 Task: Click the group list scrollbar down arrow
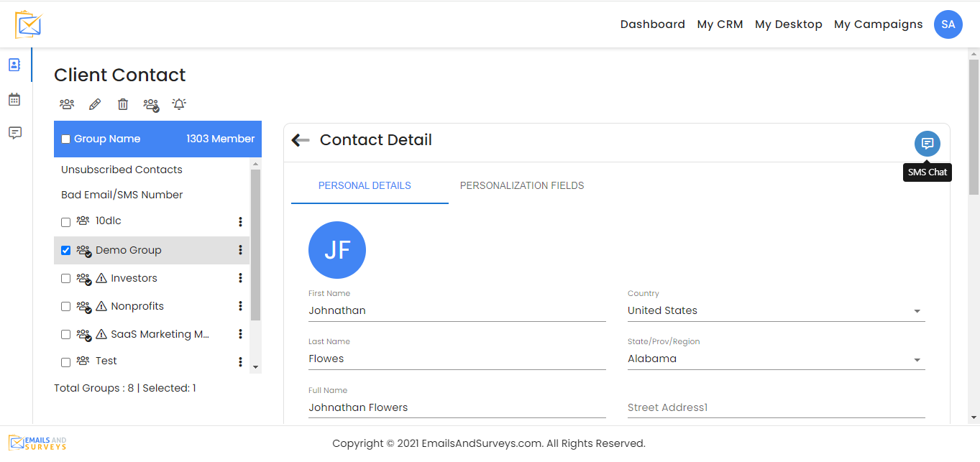point(255,367)
